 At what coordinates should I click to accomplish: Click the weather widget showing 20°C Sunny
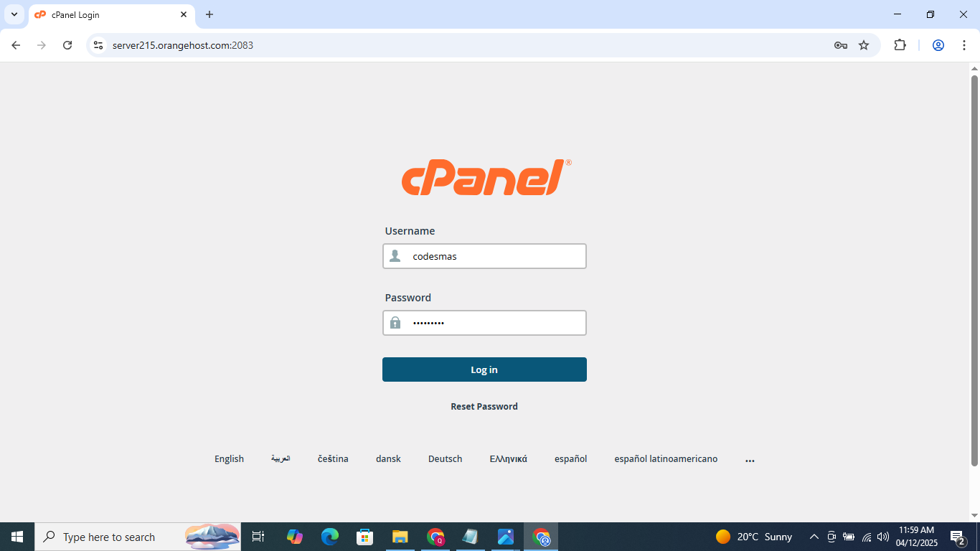[x=753, y=536]
